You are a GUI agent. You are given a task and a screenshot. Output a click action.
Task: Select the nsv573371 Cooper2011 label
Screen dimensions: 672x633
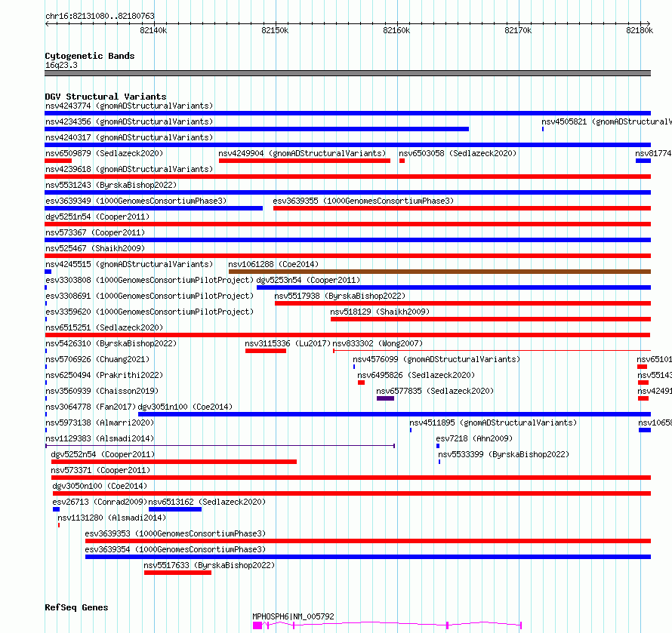pos(100,470)
